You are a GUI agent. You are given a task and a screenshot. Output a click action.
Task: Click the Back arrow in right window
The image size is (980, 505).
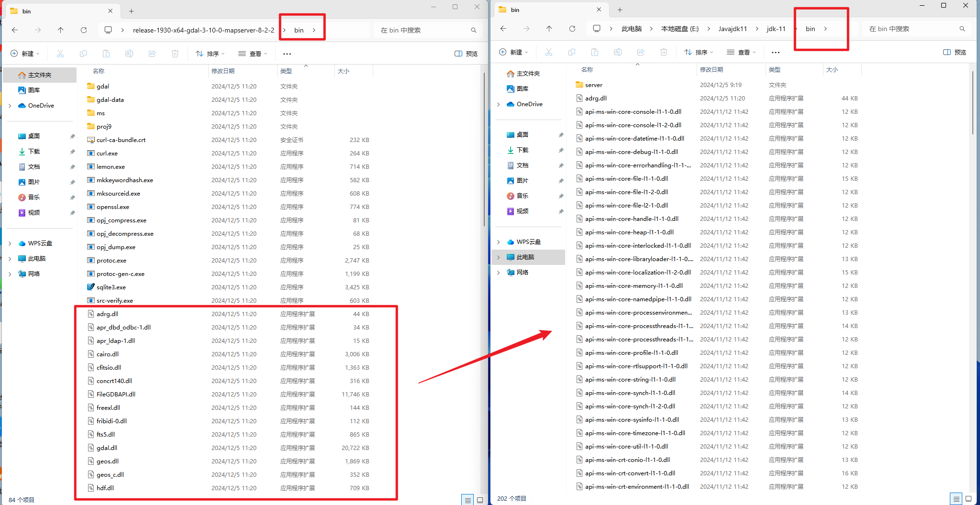503,29
